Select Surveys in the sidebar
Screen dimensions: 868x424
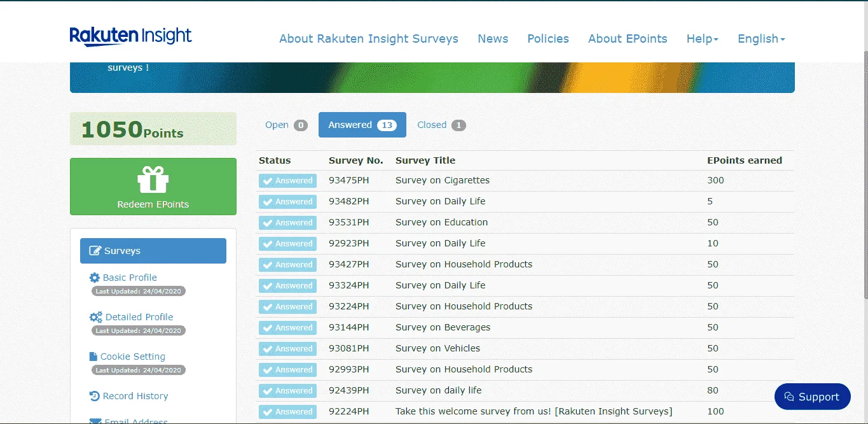pyautogui.click(x=153, y=251)
